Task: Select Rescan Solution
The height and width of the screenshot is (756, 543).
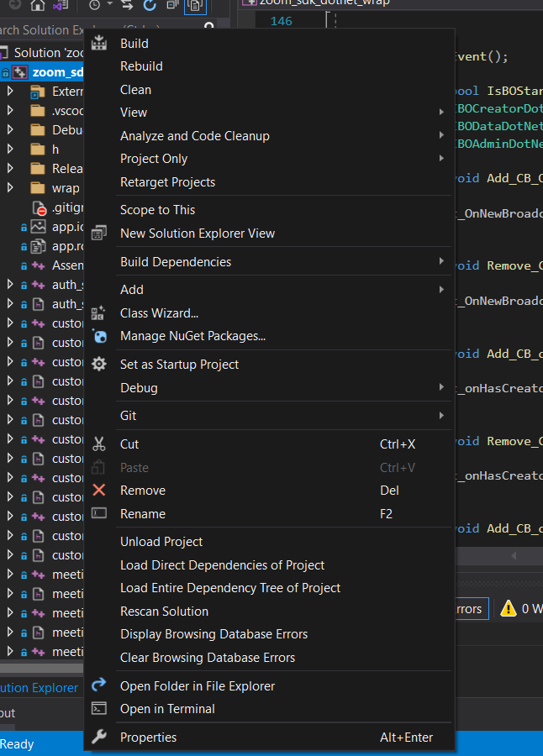Action: 269,612
